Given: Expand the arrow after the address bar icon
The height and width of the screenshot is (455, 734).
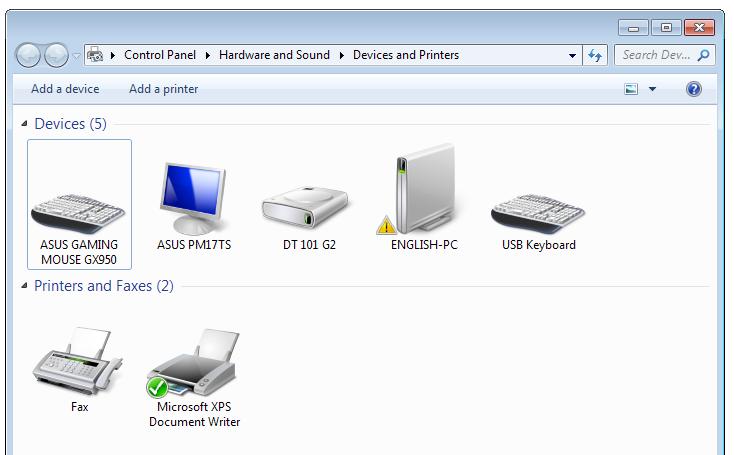Looking at the screenshot, I should tap(113, 55).
